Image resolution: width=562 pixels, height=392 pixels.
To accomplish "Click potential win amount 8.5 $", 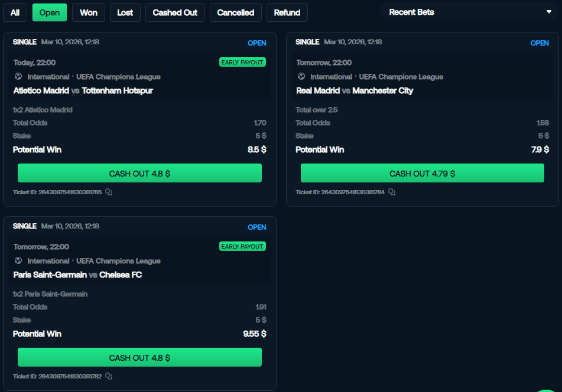I will pyautogui.click(x=257, y=149).
